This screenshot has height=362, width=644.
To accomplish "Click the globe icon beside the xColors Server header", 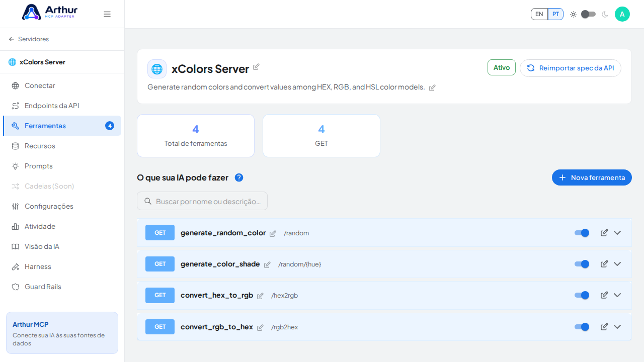I will (x=157, y=69).
